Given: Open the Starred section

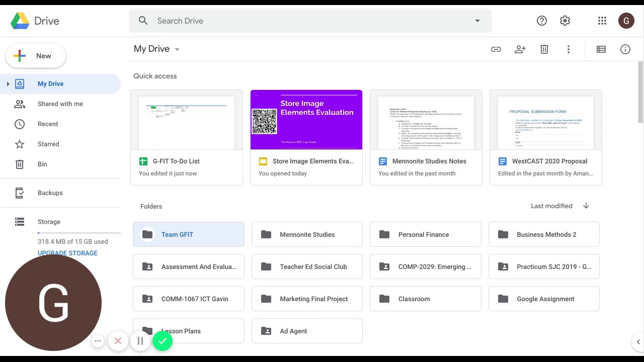Looking at the screenshot, I should (x=48, y=144).
